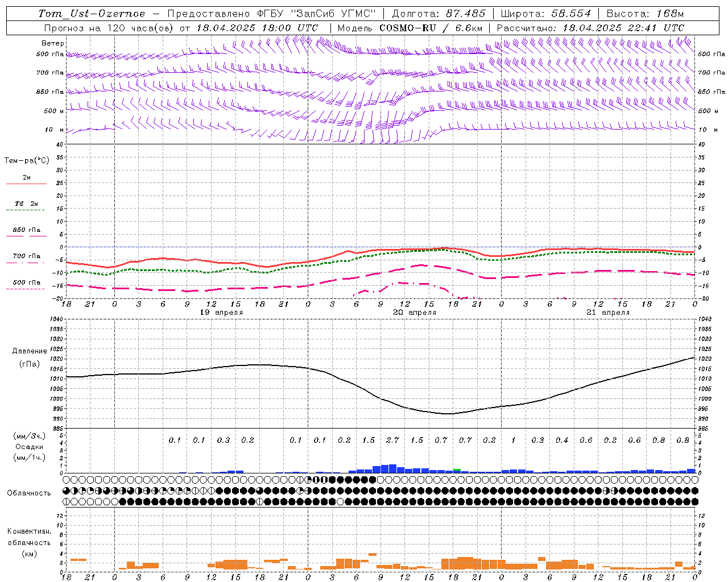Click the date label 20 апреля
Viewport: 728px width, 582px height.
(415, 313)
